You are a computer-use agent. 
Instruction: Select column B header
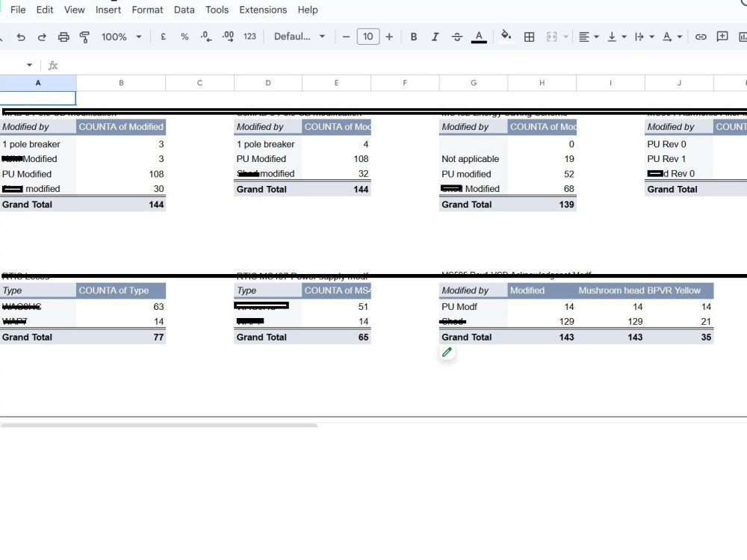pyautogui.click(x=121, y=83)
